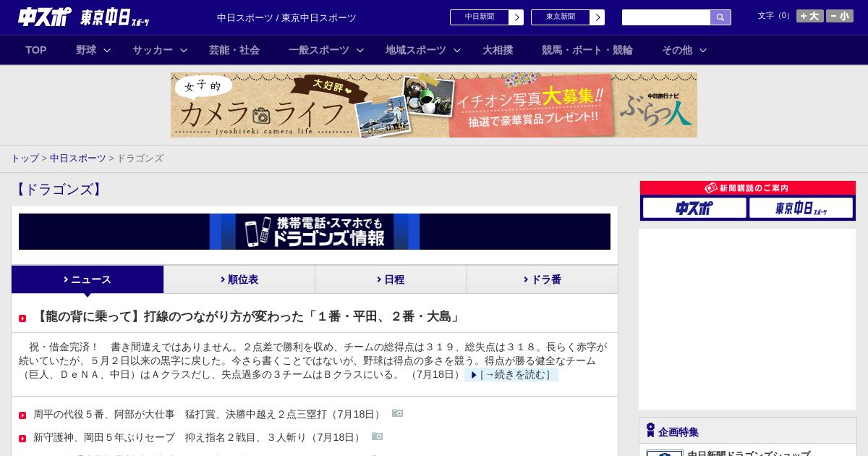Click inside the search input field
868x456 pixels.
666,17
